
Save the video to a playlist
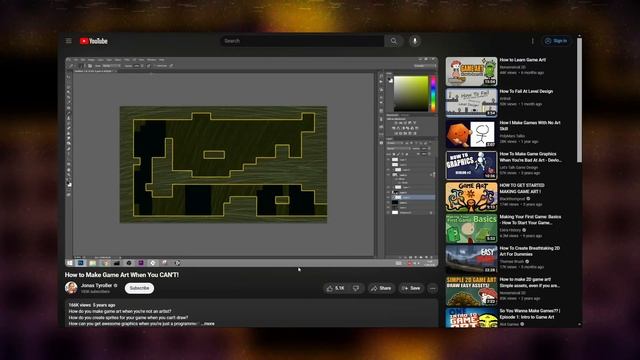pos(411,288)
